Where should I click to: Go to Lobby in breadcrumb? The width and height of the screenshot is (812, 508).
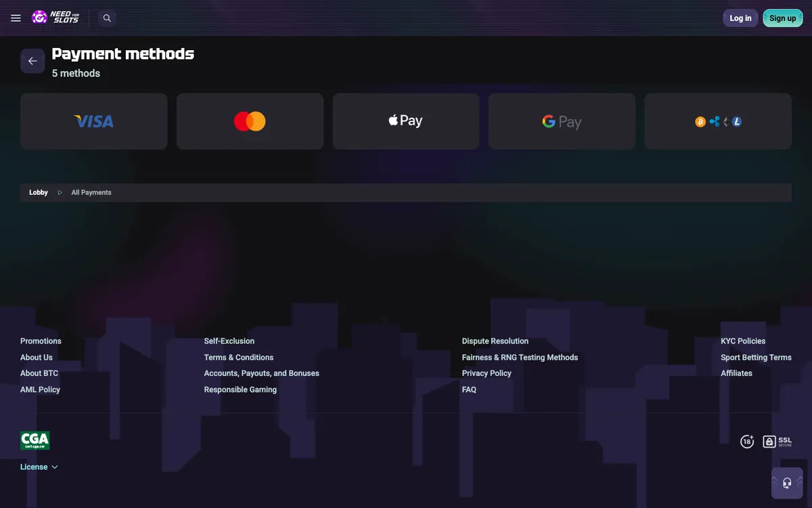(39, 192)
